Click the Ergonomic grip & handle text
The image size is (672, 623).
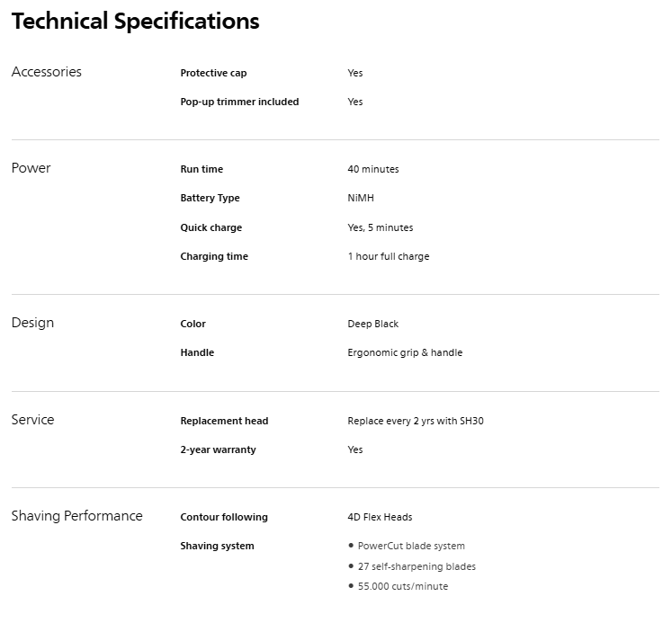405,352
